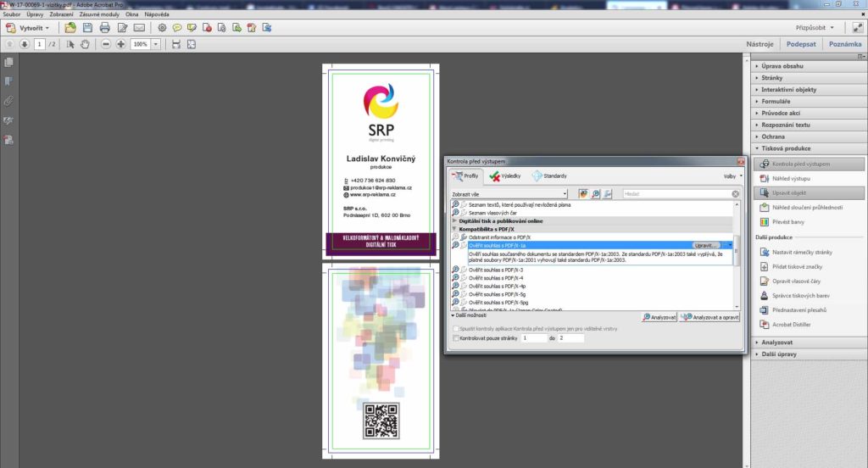Click the read mode icon at top right
The width and height of the screenshot is (868, 468).
tap(858, 28)
